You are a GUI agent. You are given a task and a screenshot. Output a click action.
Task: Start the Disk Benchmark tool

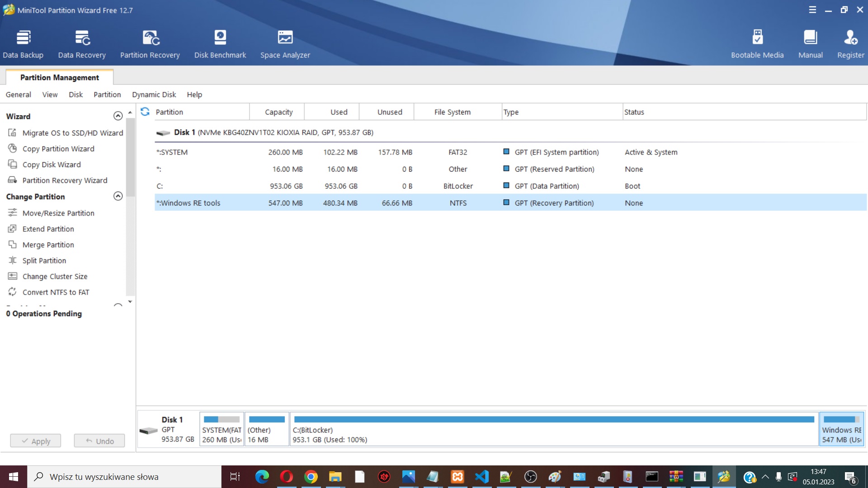click(x=220, y=44)
